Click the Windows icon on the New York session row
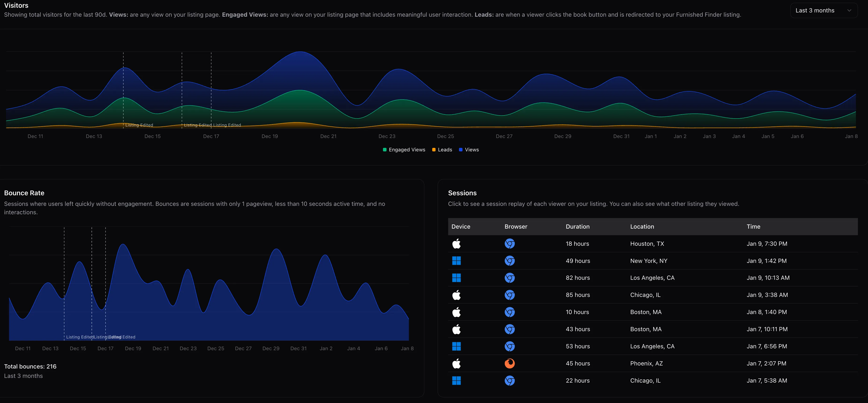The height and width of the screenshot is (403, 868). pyautogui.click(x=457, y=261)
